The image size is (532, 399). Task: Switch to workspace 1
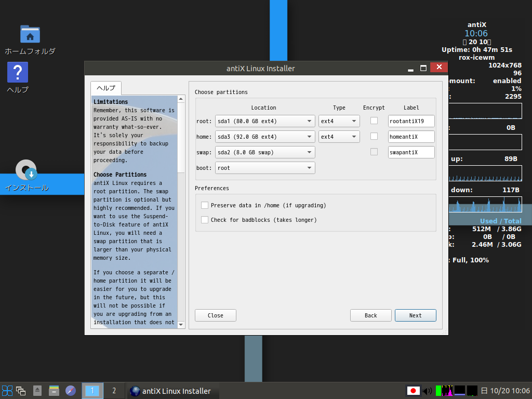tap(92, 391)
